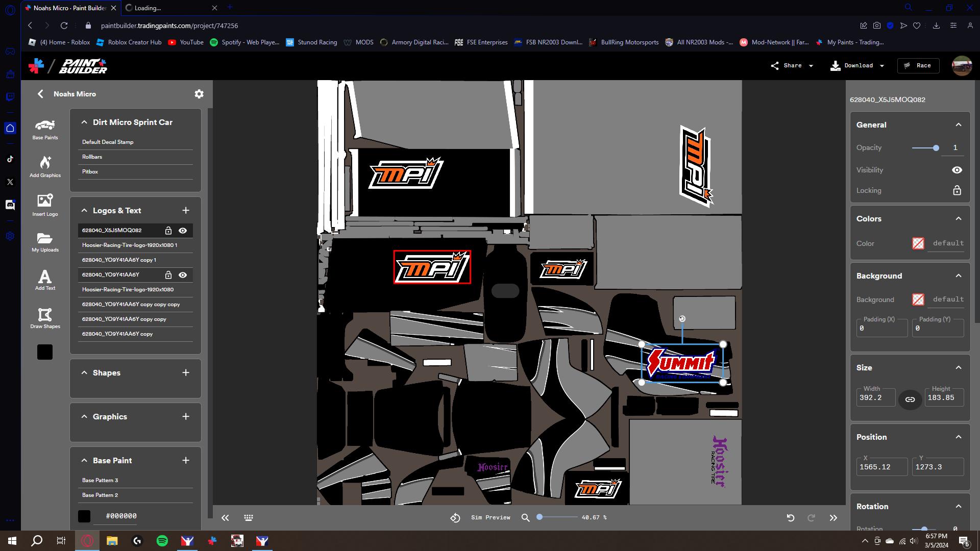Viewport: 980px width, 551px height.
Task: Open Sim Preview
Action: 489,517
